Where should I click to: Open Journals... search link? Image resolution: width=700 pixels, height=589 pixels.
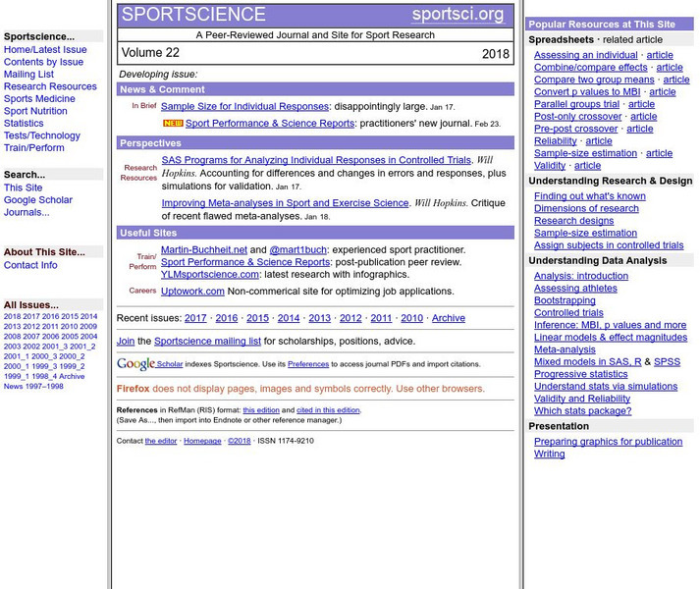coord(27,212)
